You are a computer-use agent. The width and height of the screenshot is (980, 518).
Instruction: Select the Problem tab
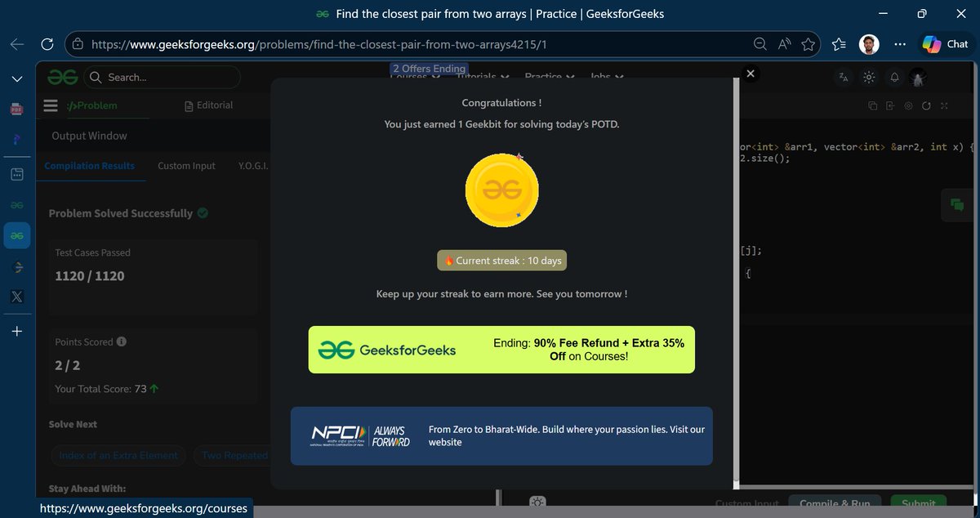pyautogui.click(x=91, y=105)
